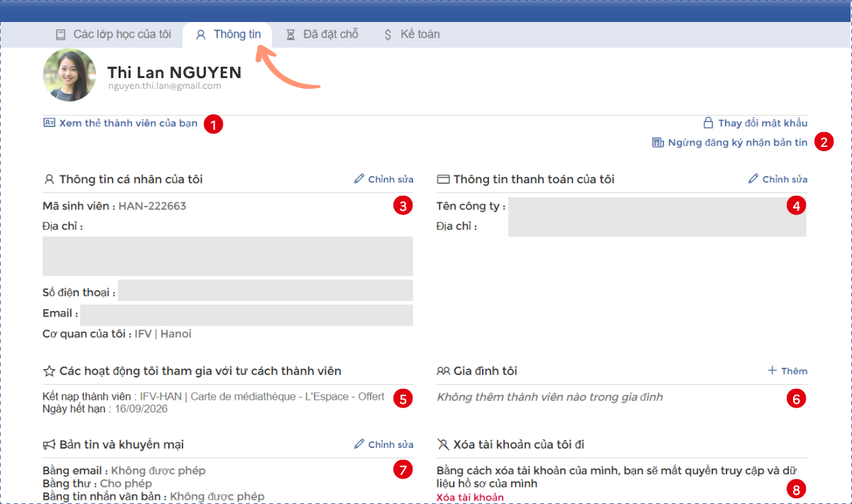Edit payment info via Chỉnh sửa
The height and width of the screenshot is (504, 852).
784,179
